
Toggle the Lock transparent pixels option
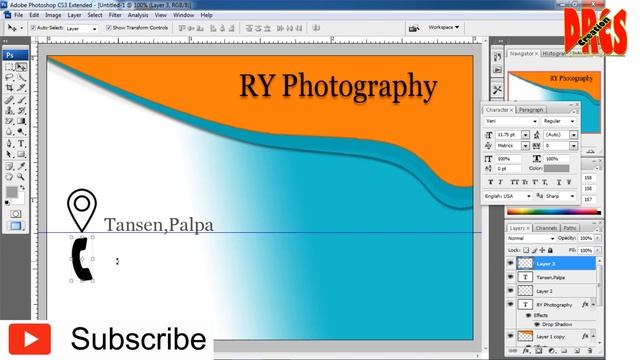click(526, 250)
